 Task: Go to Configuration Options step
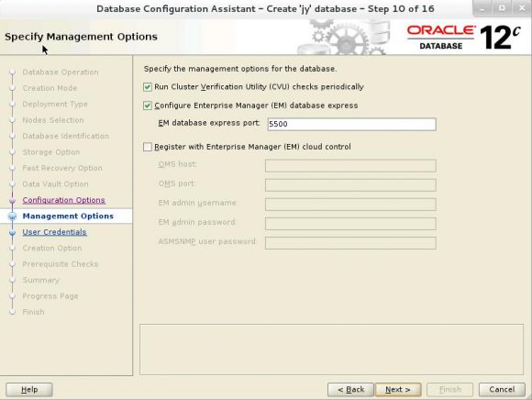click(64, 200)
